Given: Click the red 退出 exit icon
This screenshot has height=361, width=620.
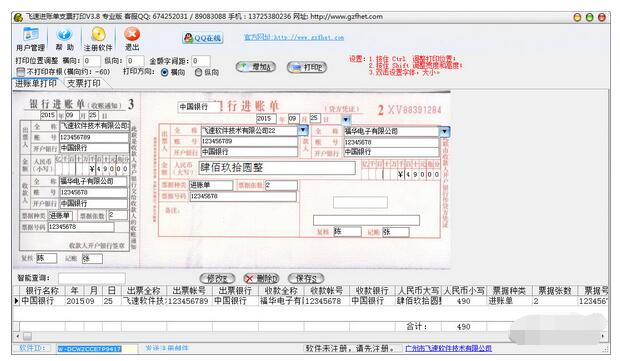Looking at the screenshot, I should [x=132, y=39].
